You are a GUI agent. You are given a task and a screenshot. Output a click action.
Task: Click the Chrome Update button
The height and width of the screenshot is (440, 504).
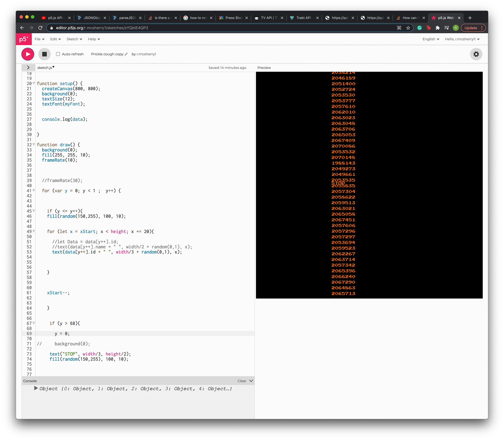click(474, 28)
